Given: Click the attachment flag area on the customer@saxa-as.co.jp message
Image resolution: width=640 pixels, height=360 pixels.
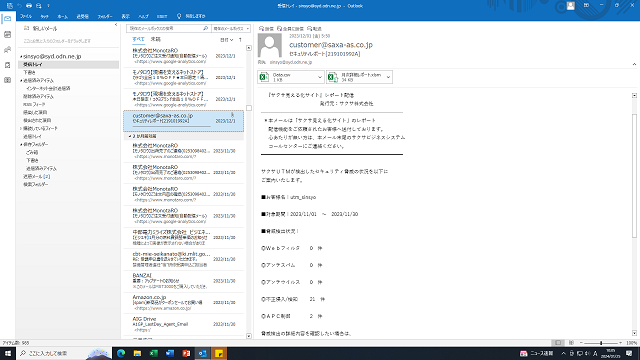Looking at the screenshot, I should point(232,116).
